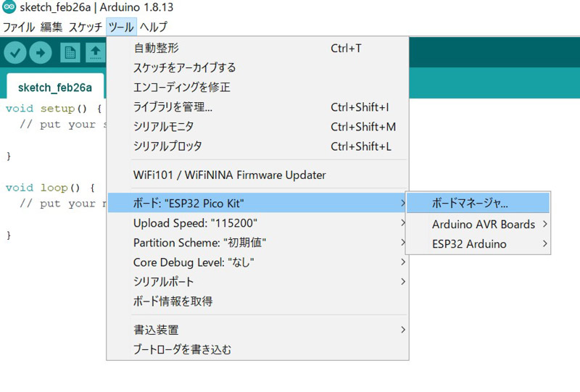
Task: Click ボード情報を取得
Action: [x=258, y=301]
